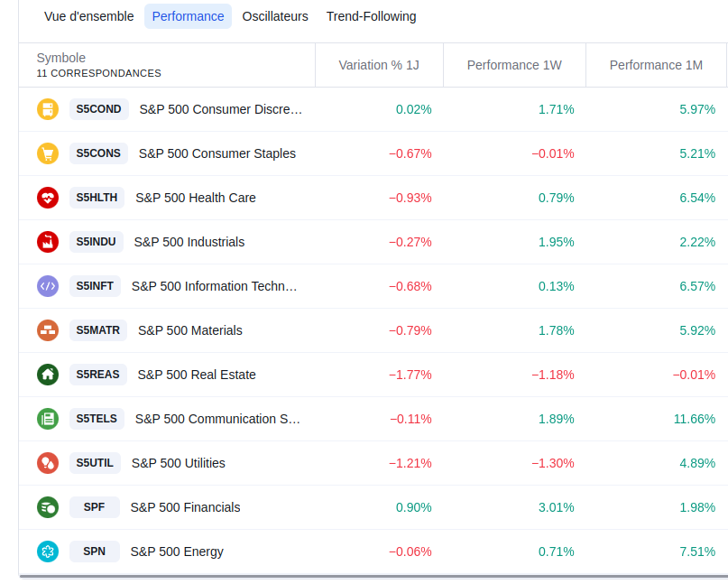Image resolution: width=728 pixels, height=584 pixels.
Task: Click the Utilities droplet icon
Action: point(48,463)
